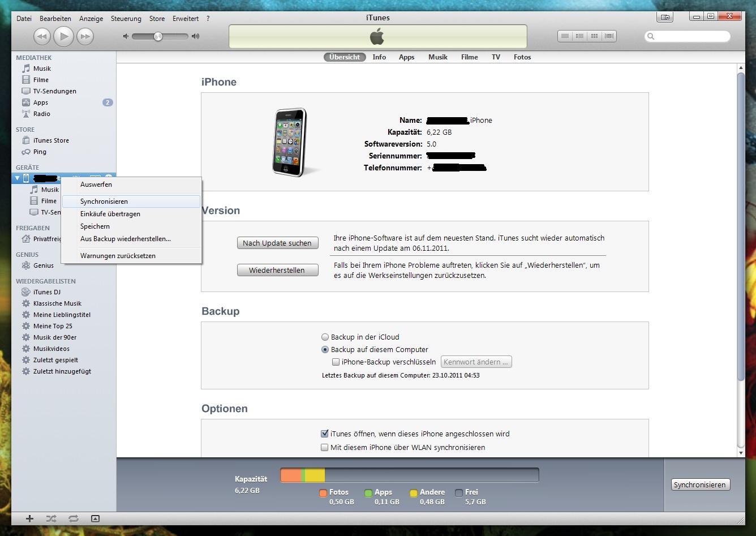Show artwork viewer icon in bottom bar
Image resolution: width=756 pixels, height=536 pixels.
(95, 518)
